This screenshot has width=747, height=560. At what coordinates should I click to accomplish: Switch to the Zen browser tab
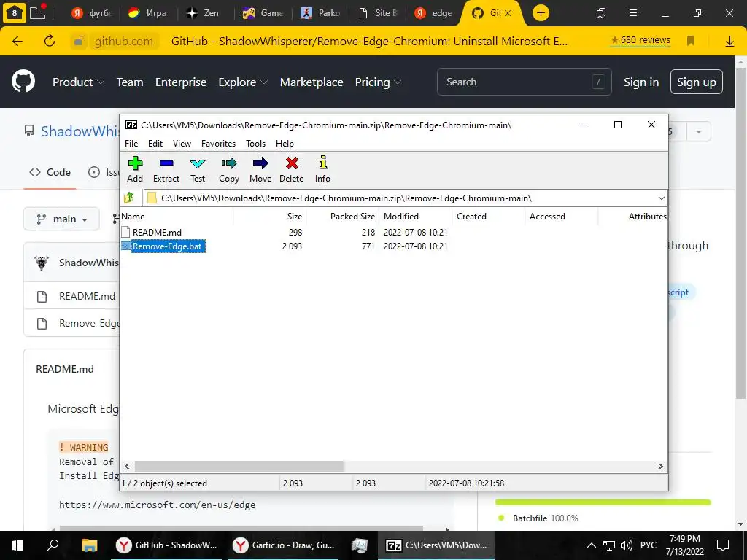203,13
